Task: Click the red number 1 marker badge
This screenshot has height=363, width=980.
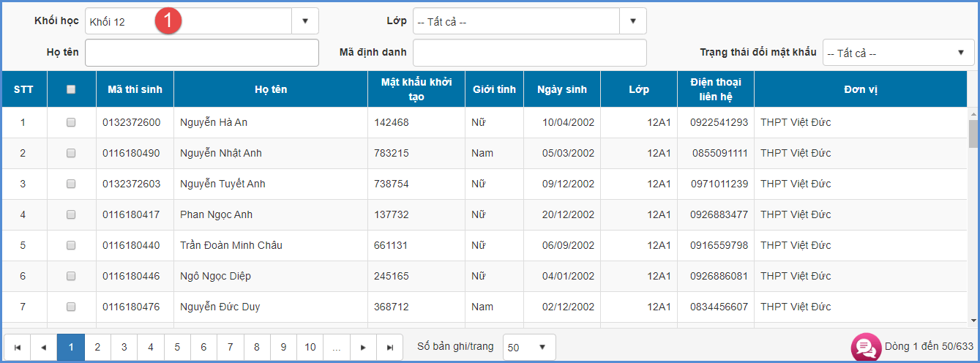Action: tap(168, 21)
